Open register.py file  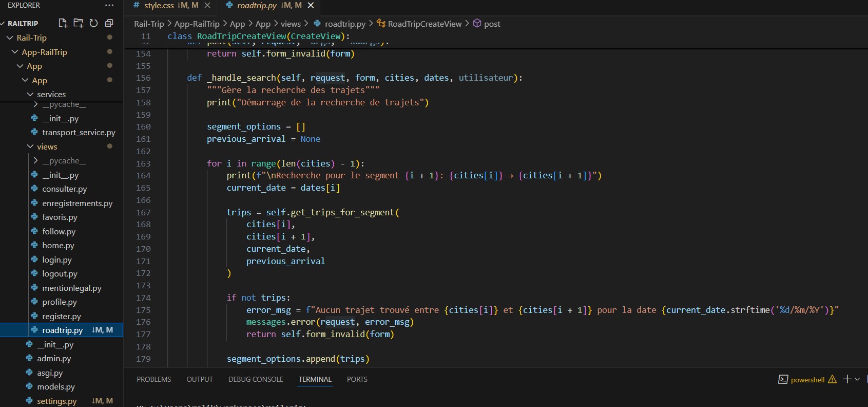click(62, 317)
